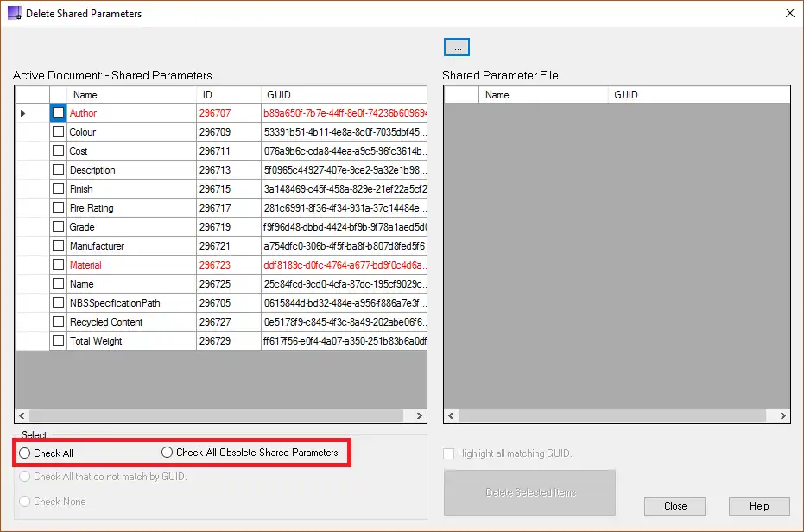Screen dimensions: 804x532
Task: Sort by the Name column header
Action: [131, 95]
